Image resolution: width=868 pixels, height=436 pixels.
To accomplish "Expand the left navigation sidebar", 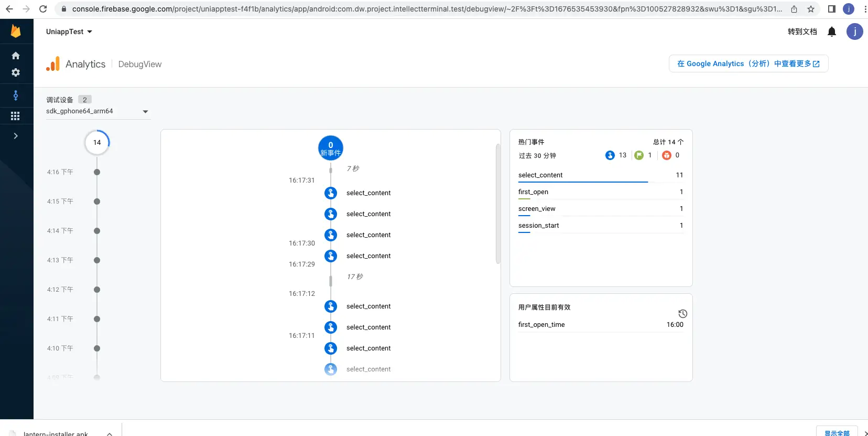I will (16, 136).
